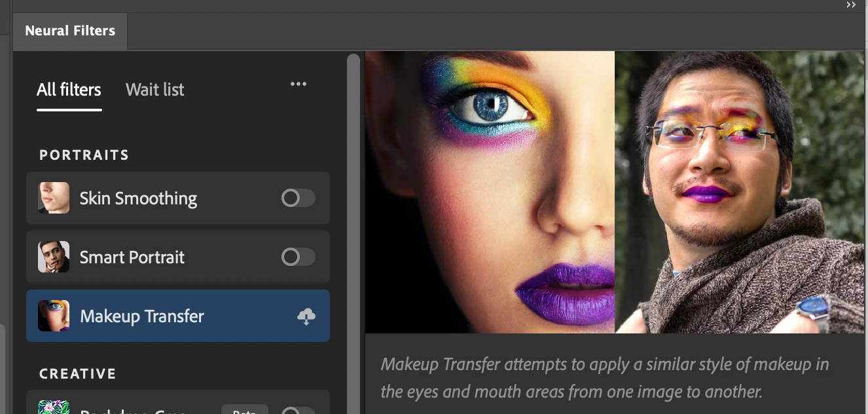Toggle the partially visible Creative filter switch

click(298, 411)
